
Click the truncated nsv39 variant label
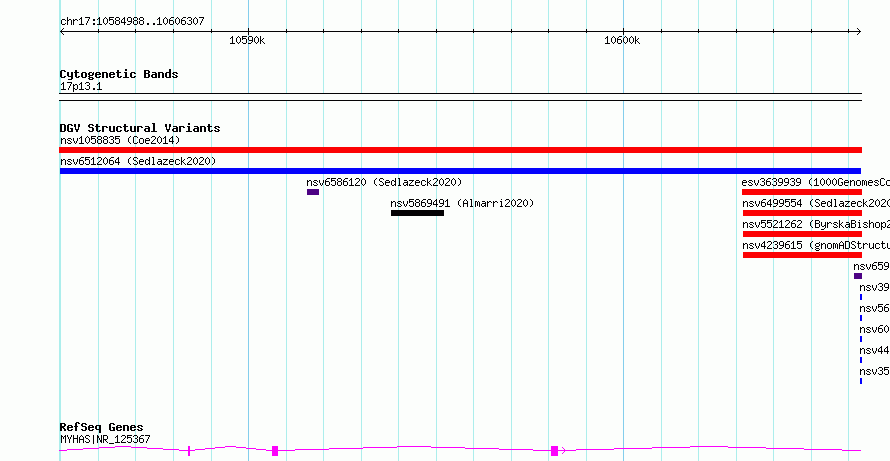(874, 287)
